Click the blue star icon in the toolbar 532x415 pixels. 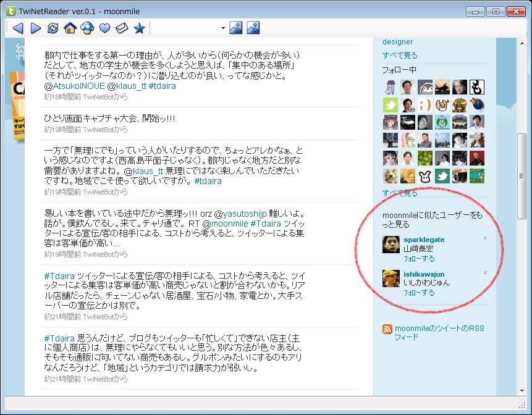tap(139, 28)
